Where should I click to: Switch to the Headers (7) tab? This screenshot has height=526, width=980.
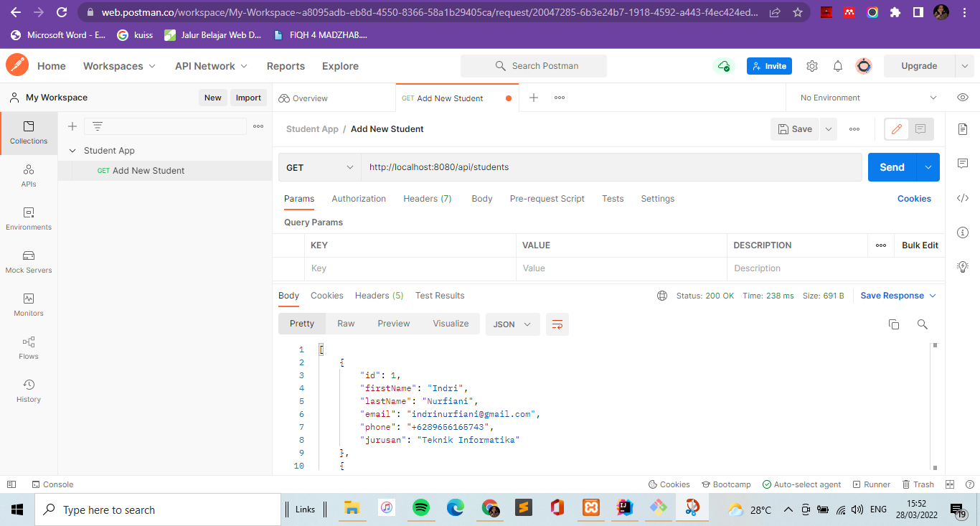coord(427,199)
